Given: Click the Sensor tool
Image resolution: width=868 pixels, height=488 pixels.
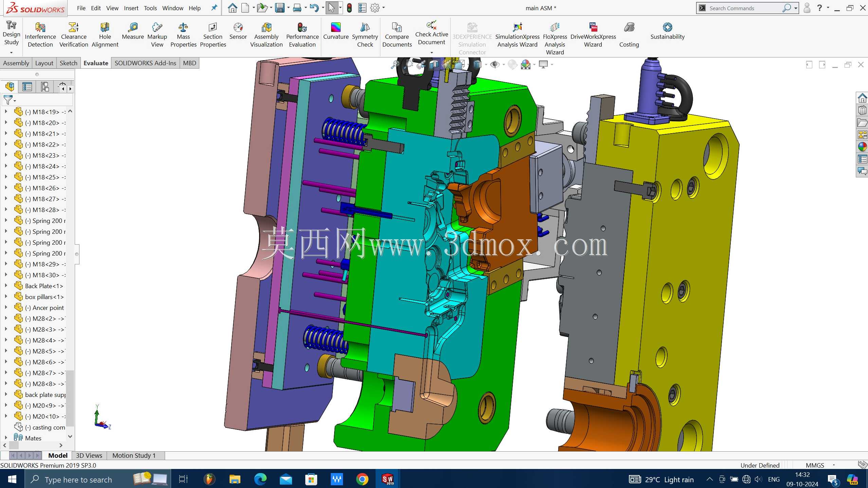Looking at the screenshot, I should [238, 32].
